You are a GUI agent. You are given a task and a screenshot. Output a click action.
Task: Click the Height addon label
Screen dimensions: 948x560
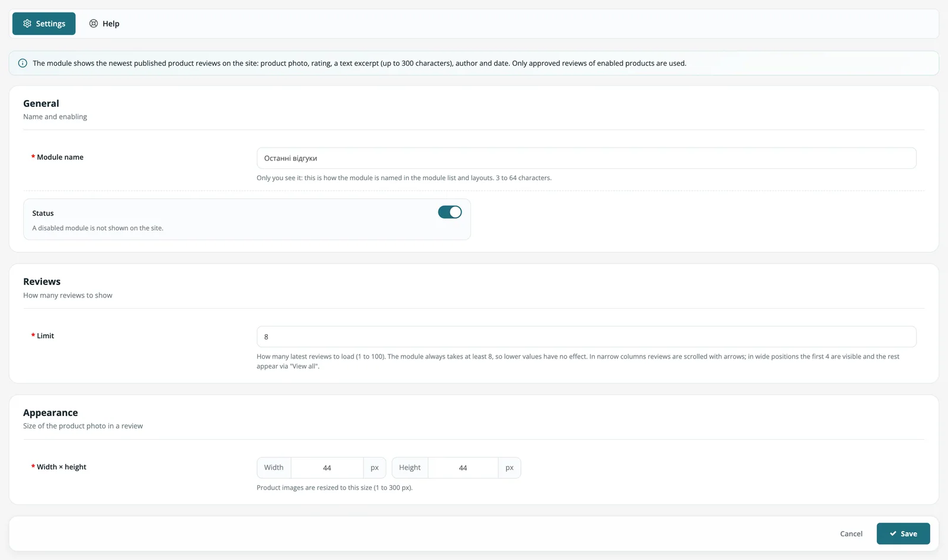pyautogui.click(x=410, y=468)
